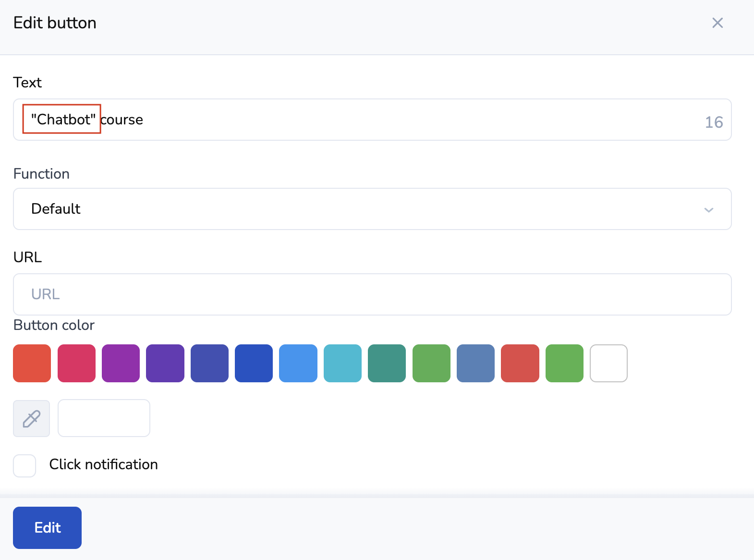Choose the dark teal color swatch
Viewport: 754px width, 560px height.
(387, 363)
